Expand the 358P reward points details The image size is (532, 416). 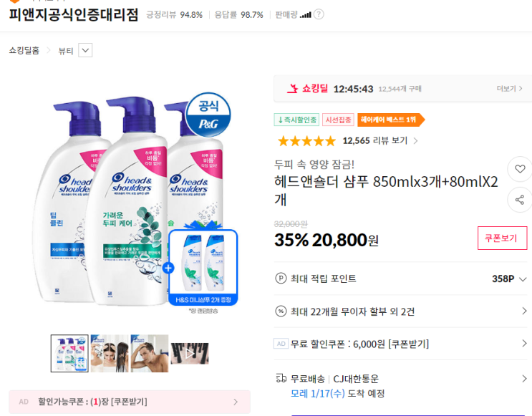click(x=523, y=279)
